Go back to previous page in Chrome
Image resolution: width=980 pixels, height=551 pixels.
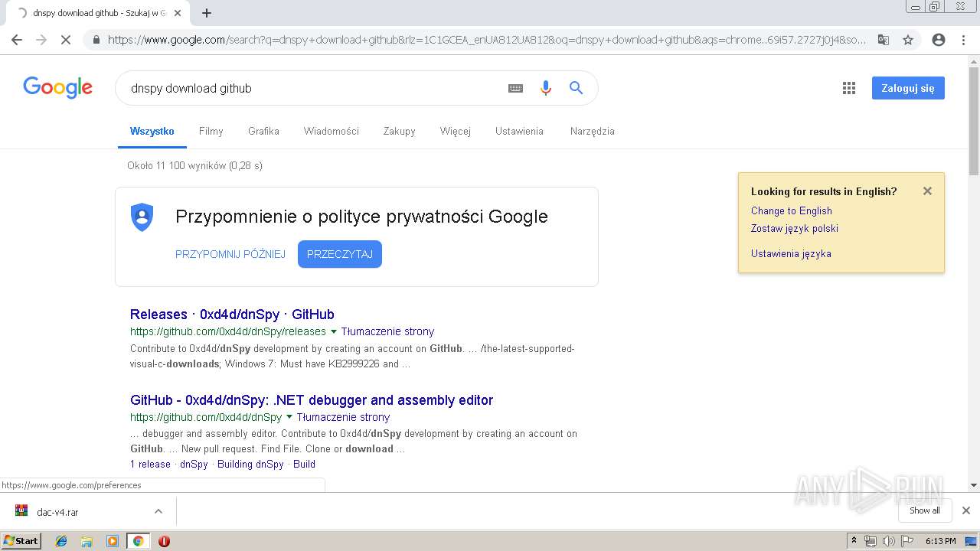(x=17, y=40)
